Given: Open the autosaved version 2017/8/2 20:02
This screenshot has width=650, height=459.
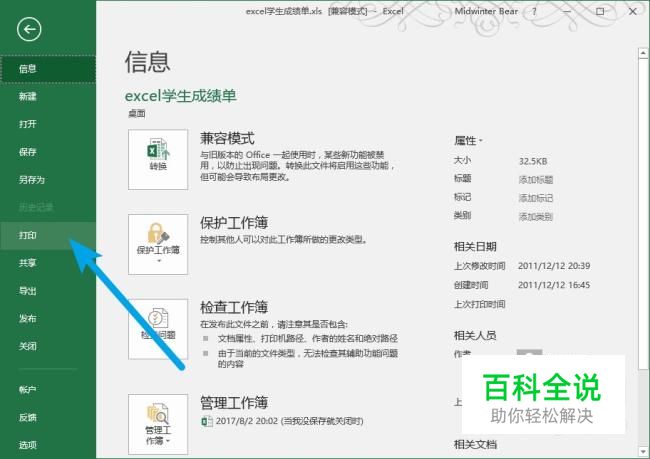Looking at the screenshot, I should 282,421.
